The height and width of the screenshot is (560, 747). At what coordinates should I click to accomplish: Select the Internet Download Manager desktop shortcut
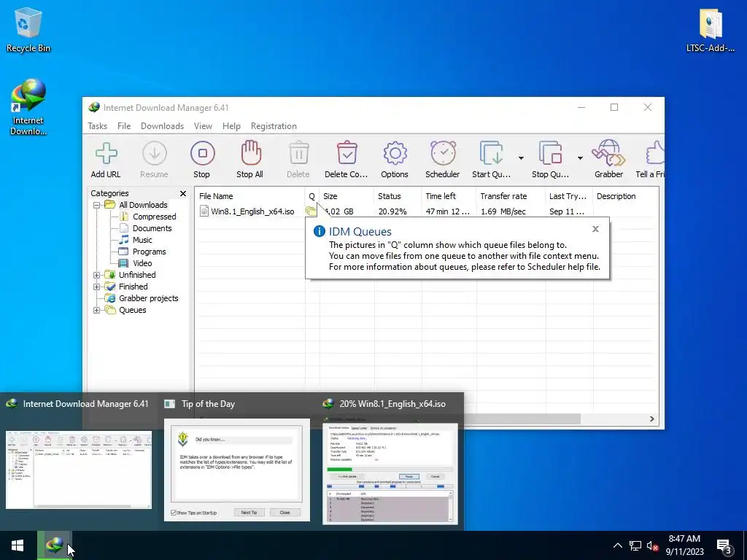point(28,108)
